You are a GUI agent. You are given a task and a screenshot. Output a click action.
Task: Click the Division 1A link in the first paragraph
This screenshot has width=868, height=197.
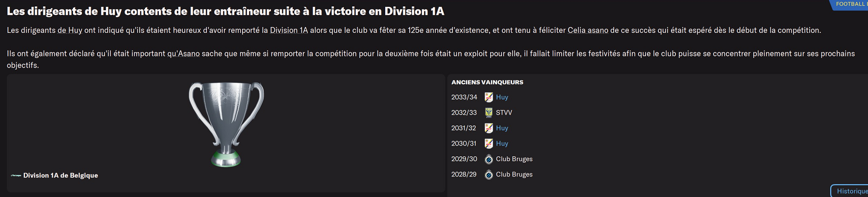[289, 30]
